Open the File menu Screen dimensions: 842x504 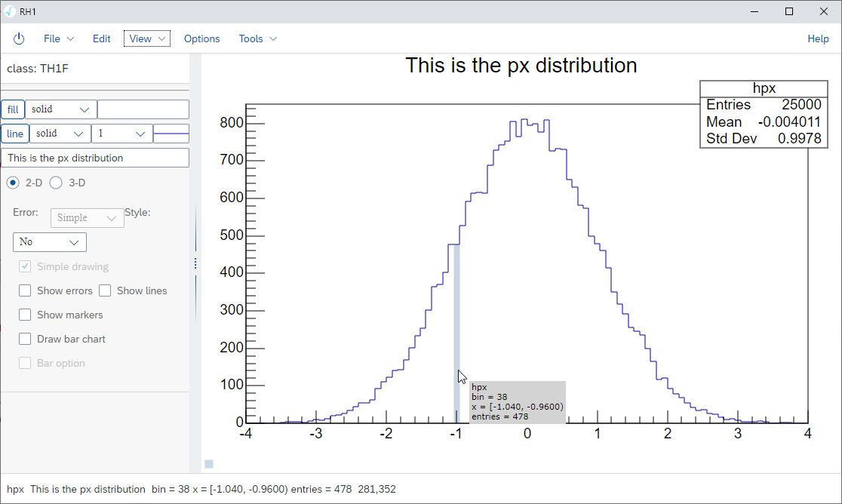coord(59,38)
